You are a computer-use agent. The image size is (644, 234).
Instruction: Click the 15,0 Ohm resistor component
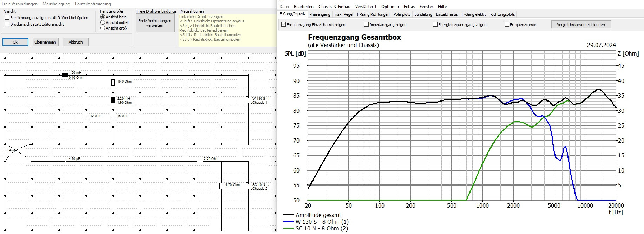click(x=113, y=83)
